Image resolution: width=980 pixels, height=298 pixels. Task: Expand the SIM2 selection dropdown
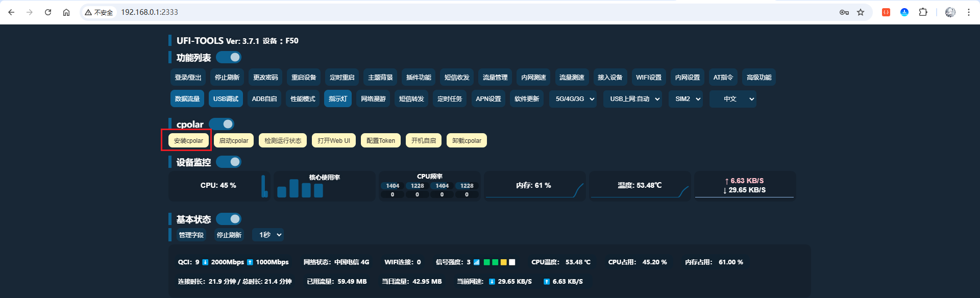(688, 99)
